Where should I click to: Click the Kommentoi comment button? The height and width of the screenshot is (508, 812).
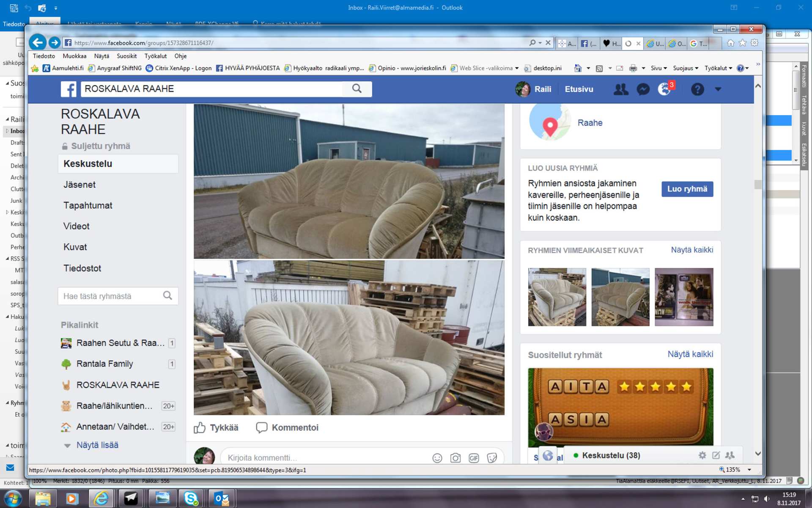point(287,428)
